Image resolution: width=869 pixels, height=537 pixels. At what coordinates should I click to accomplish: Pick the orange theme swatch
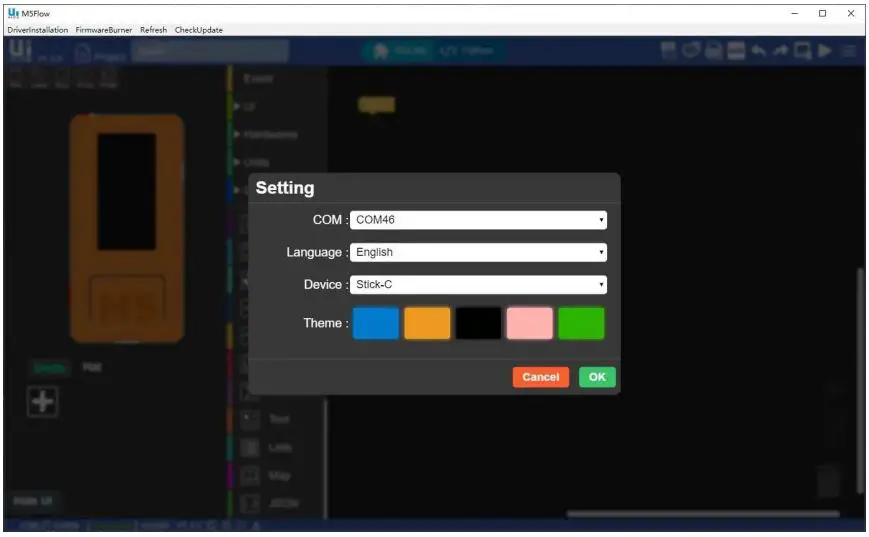pyautogui.click(x=427, y=323)
